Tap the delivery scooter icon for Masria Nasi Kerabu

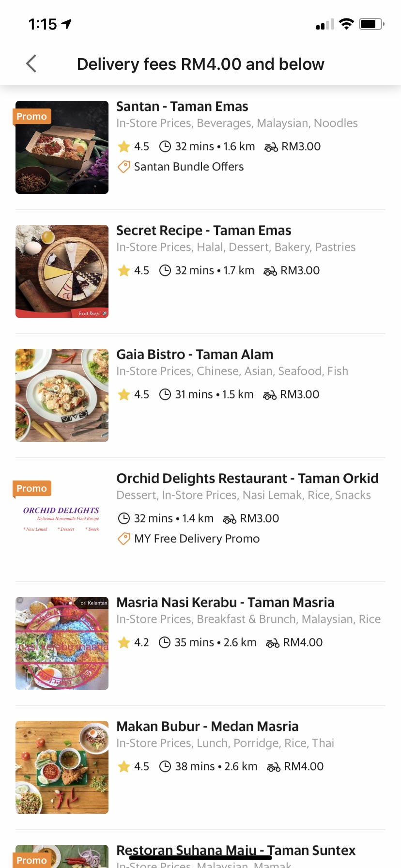(x=273, y=643)
